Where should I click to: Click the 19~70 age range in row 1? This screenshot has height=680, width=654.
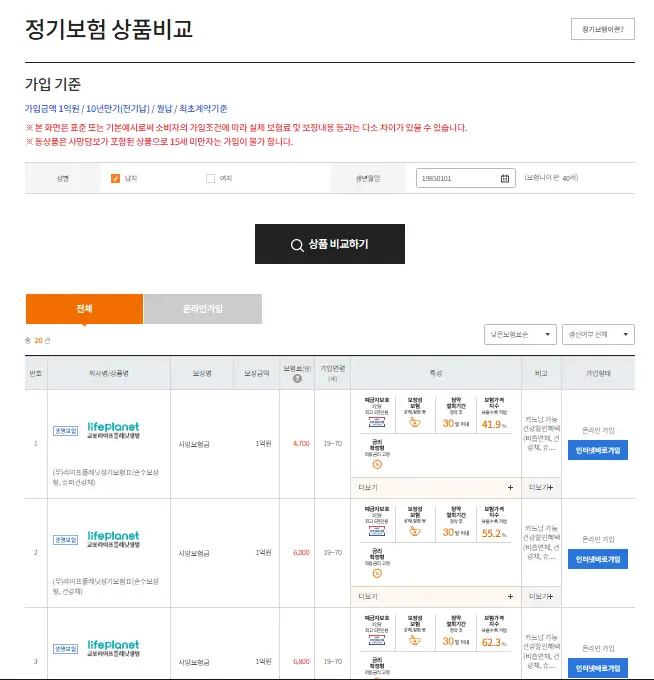click(333, 444)
